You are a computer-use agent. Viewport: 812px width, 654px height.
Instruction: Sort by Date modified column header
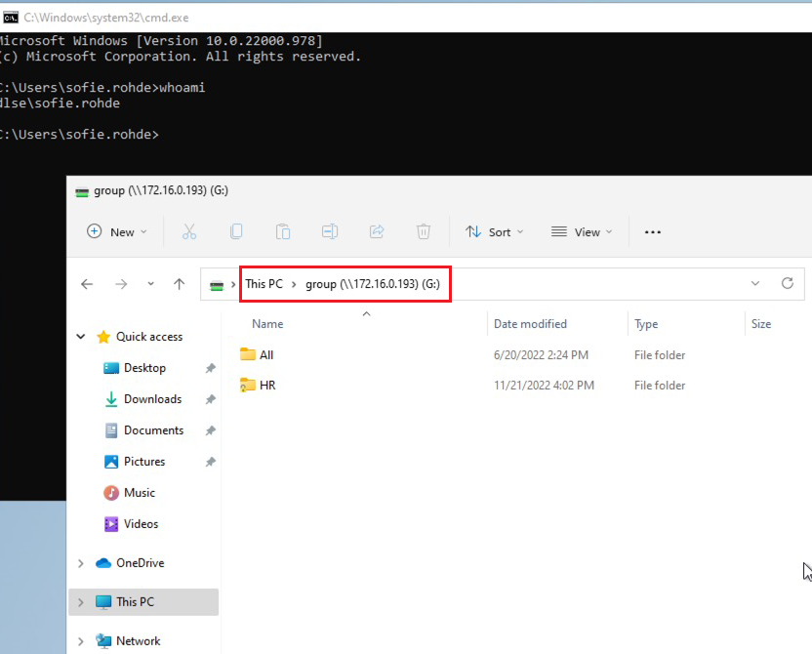coord(530,324)
